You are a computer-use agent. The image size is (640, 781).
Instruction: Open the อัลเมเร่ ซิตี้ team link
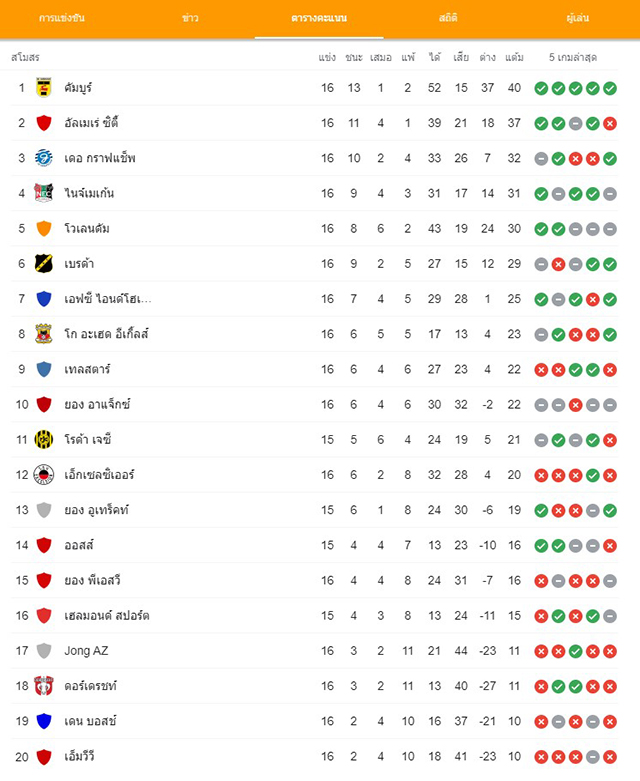pyautogui.click(x=91, y=123)
